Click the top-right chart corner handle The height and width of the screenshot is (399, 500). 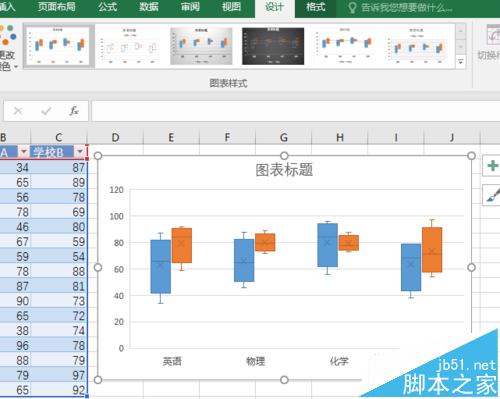471,156
